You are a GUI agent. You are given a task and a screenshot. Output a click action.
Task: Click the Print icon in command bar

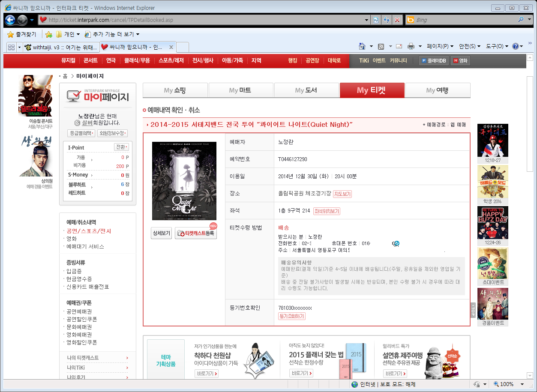point(411,46)
